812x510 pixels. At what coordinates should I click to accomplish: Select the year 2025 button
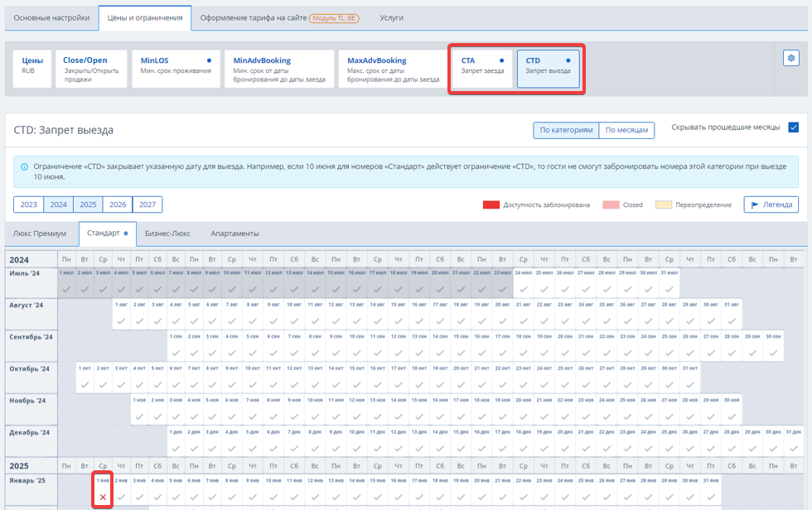click(x=88, y=204)
